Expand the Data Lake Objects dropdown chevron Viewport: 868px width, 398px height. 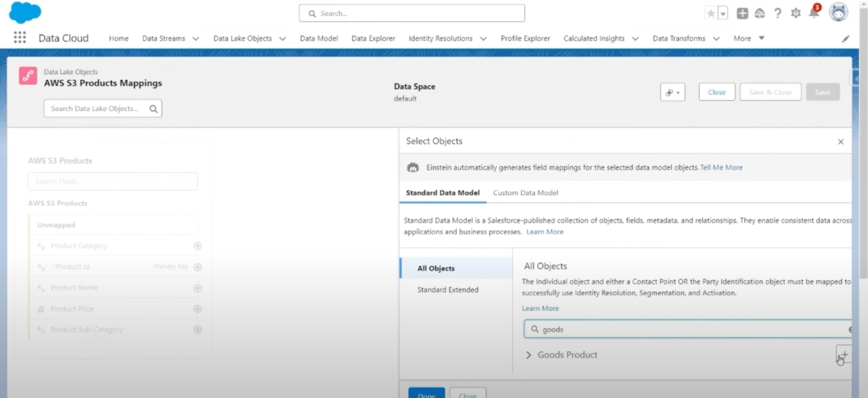(x=283, y=39)
